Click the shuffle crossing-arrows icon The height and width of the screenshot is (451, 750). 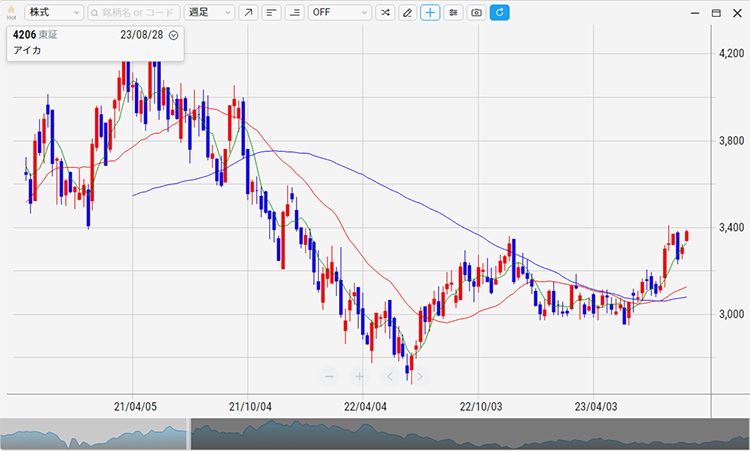384,13
